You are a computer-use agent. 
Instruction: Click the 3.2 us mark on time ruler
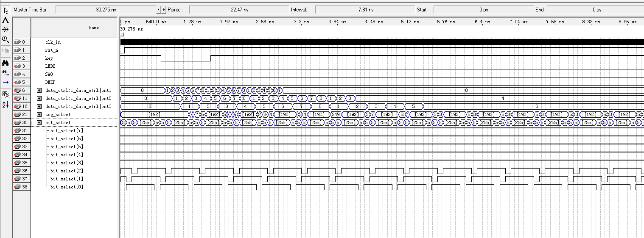point(301,22)
